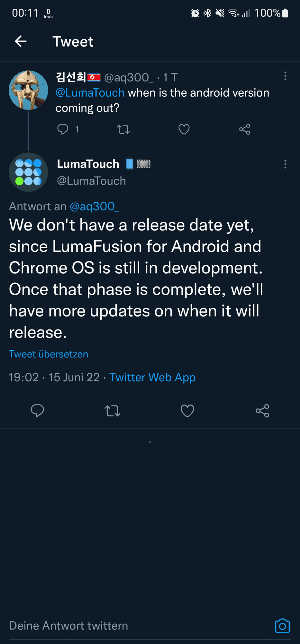Click 'Tweet übersetzen' link
Viewport: 300px width, 644px height.
click(x=49, y=354)
